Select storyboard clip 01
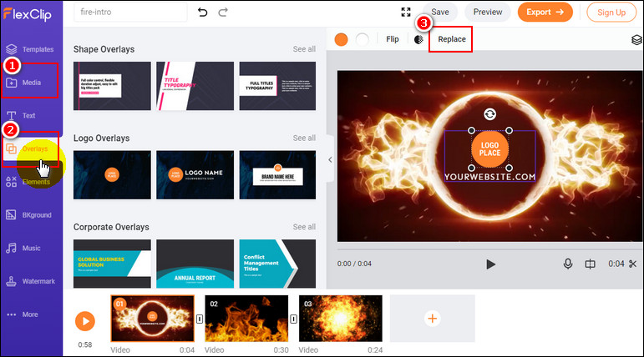The width and height of the screenshot is (644, 357). coord(152,319)
